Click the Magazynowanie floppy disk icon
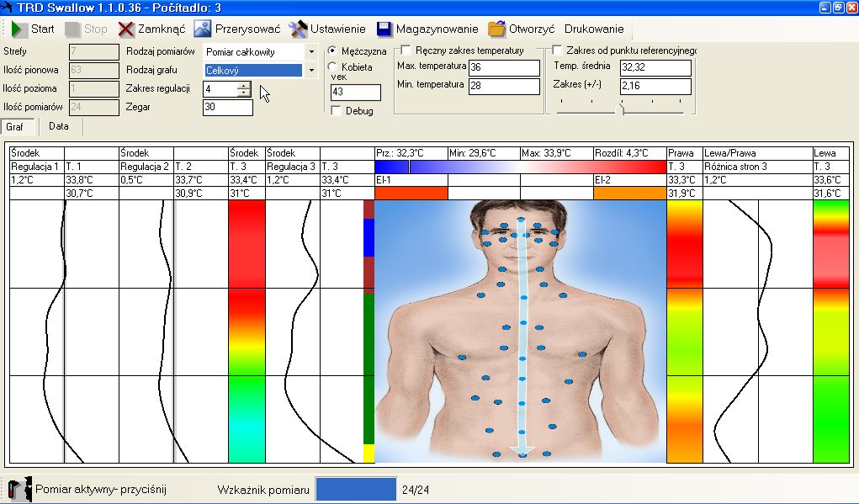859x504 pixels. 384,29
